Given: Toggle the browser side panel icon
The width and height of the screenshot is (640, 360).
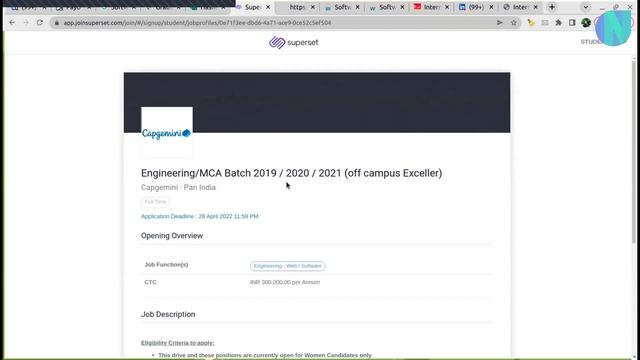Looking at the screenshot, I should [x=572, y=23].
